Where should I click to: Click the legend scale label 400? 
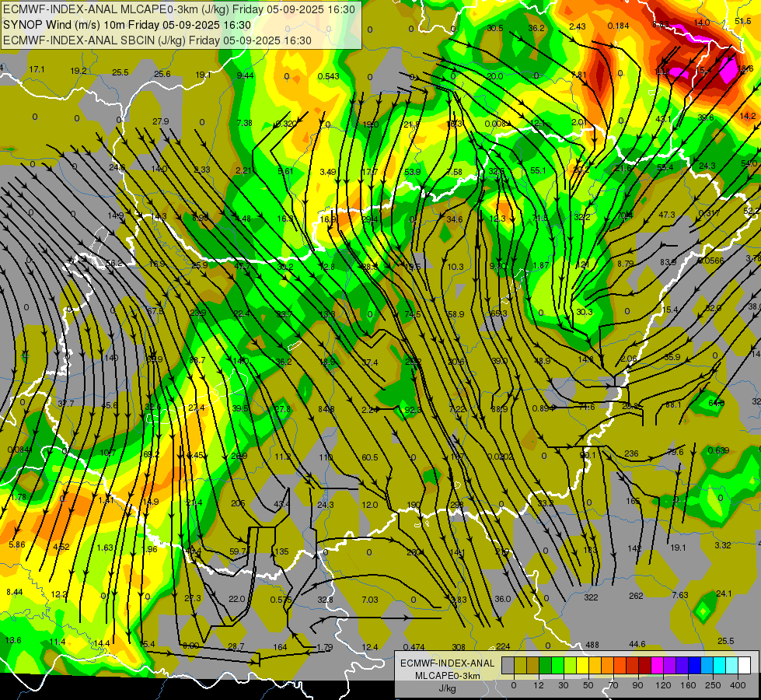point(738,685)
